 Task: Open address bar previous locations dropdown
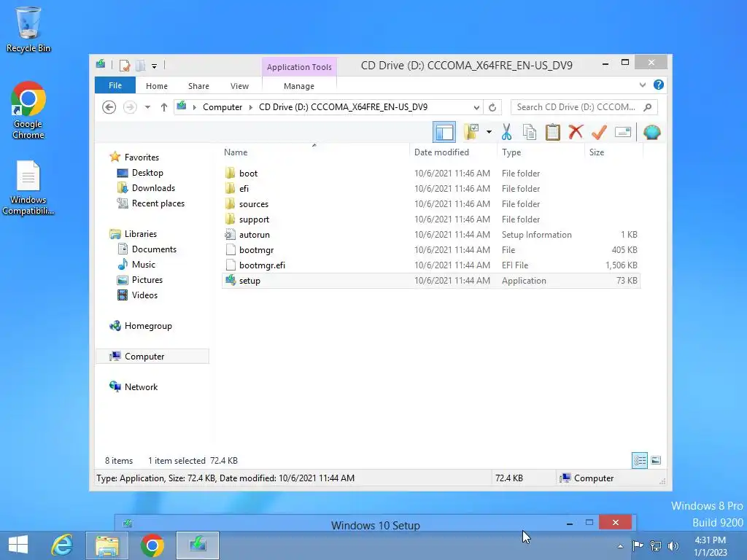(x=476, y=108)
